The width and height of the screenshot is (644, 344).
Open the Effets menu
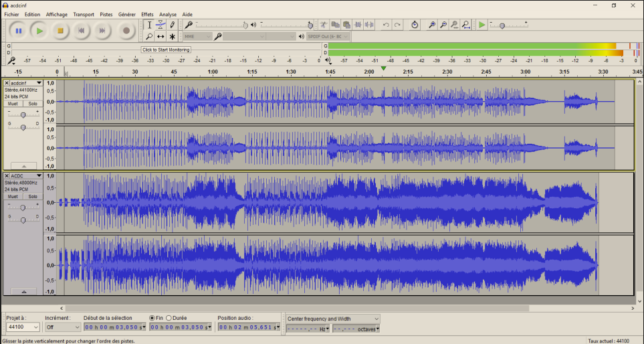[147, 14]
